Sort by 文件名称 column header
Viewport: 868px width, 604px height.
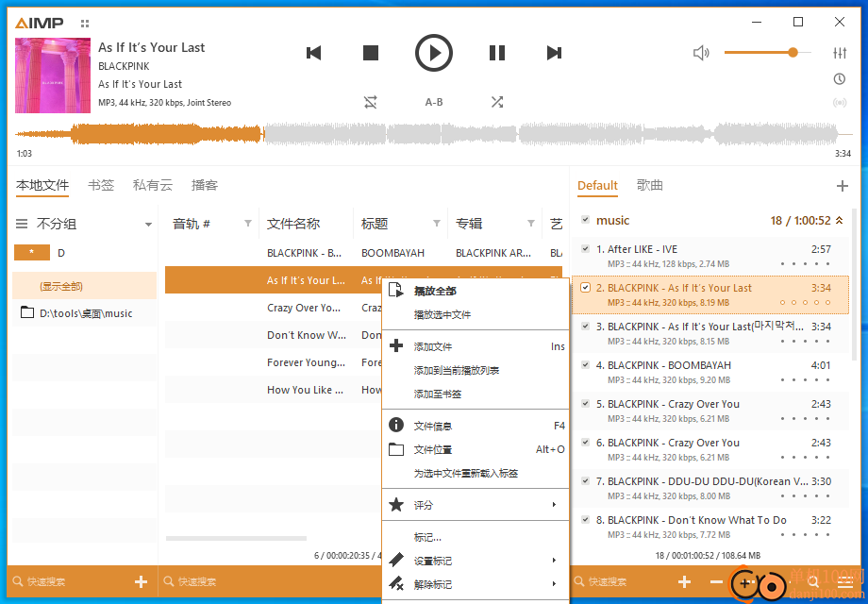click(306, 224)
